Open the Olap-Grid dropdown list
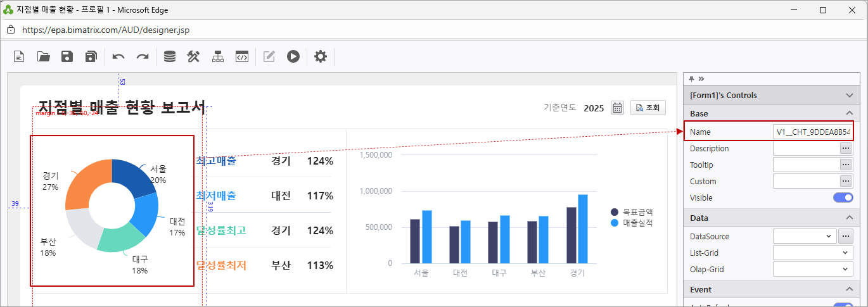This screenshot has width=868, height=307. 812,269
